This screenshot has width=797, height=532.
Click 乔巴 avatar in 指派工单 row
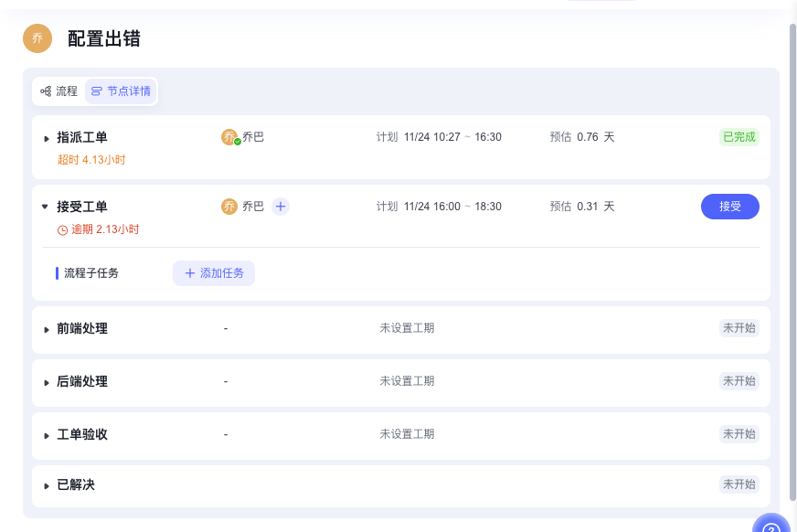(229, 137)
